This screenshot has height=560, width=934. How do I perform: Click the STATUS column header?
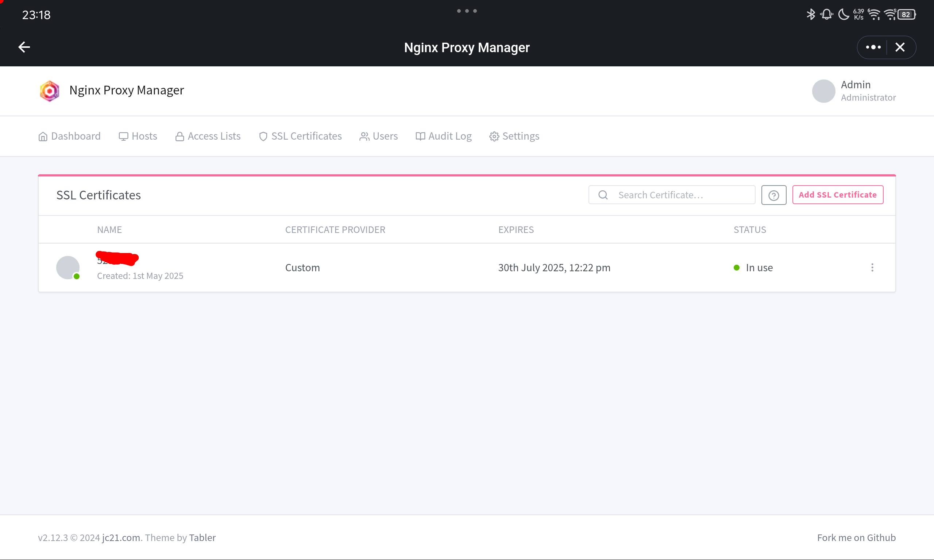tap(749, 230)
